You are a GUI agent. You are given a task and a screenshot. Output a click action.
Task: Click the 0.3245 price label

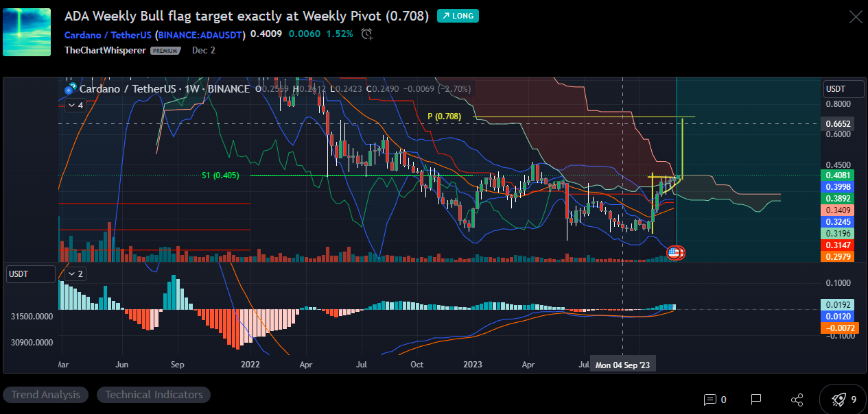pyautogui.click(x=838, y=222)
